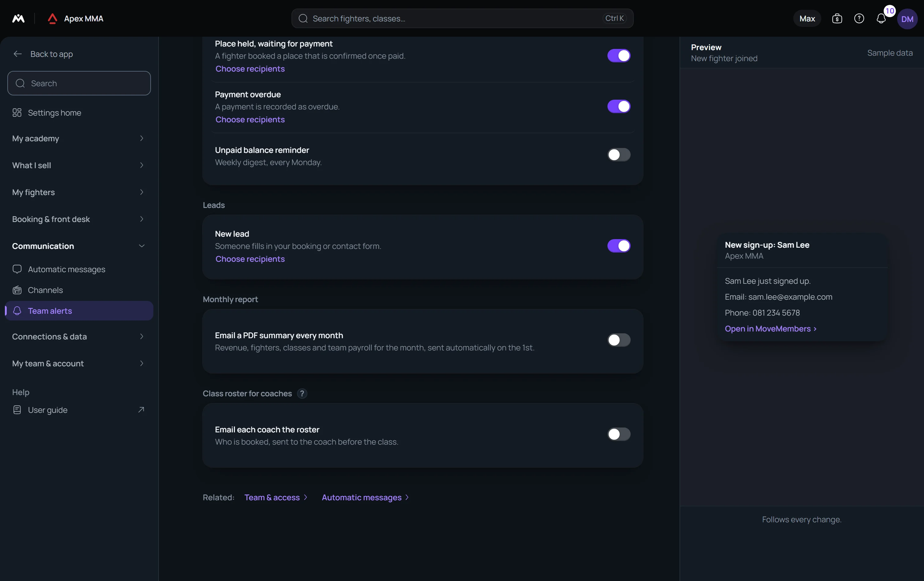The image size is (924, 581).
Task: Click the magnifier icon in top search bar
Action: (303, 18)
